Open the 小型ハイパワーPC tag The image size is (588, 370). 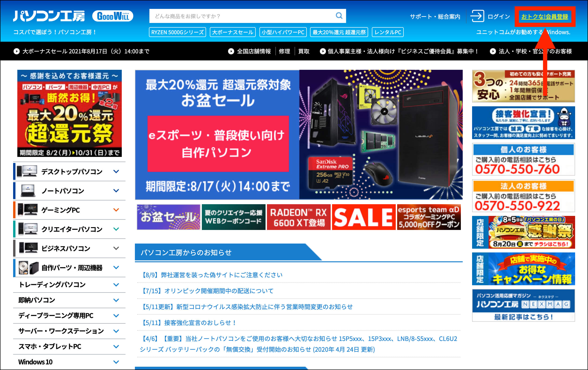(283, 32)
